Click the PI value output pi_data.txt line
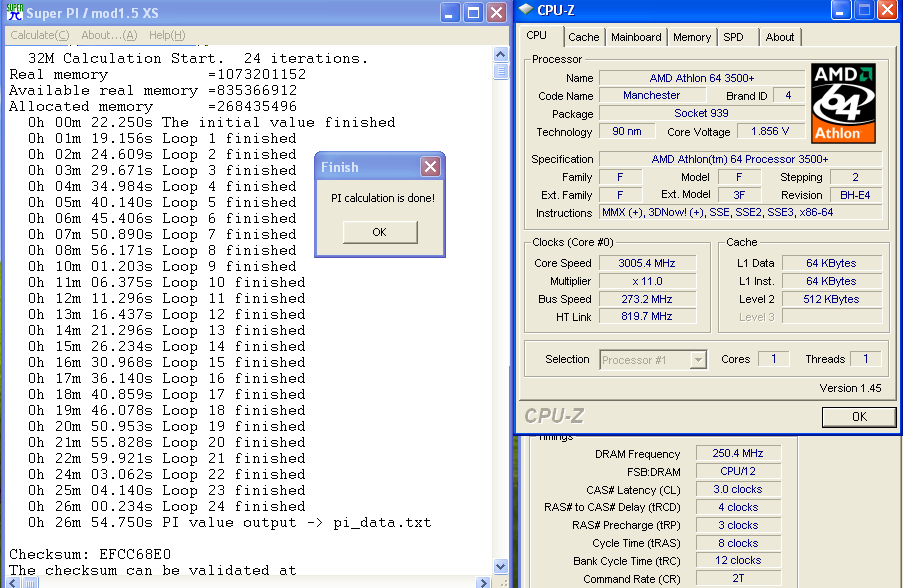The image size is (903, 588). [230, 522]
